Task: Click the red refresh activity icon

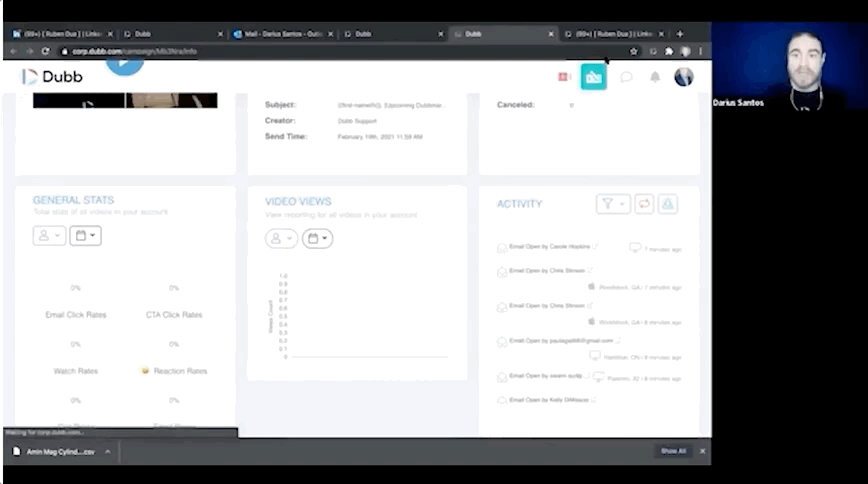Action: click(x=644, y=204)
